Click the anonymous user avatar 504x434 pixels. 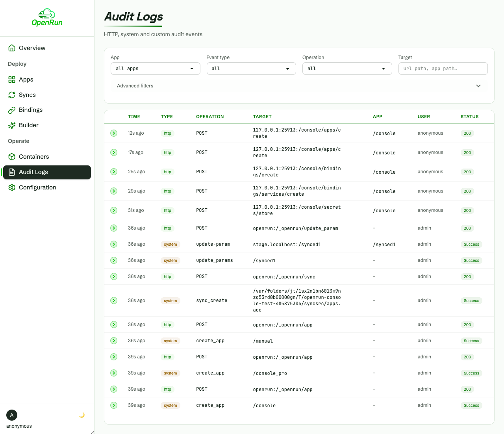pyautogui.click(x=12, y=415)
